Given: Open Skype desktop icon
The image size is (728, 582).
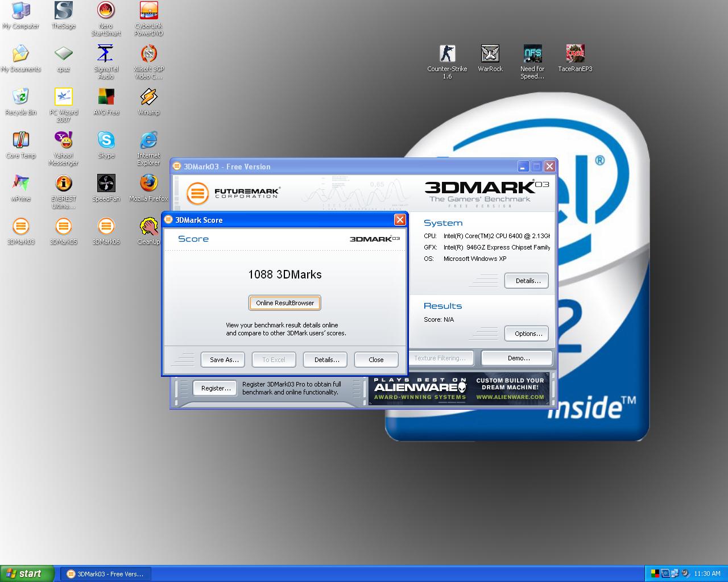Looking at the screenshot, I should (106, 145).
